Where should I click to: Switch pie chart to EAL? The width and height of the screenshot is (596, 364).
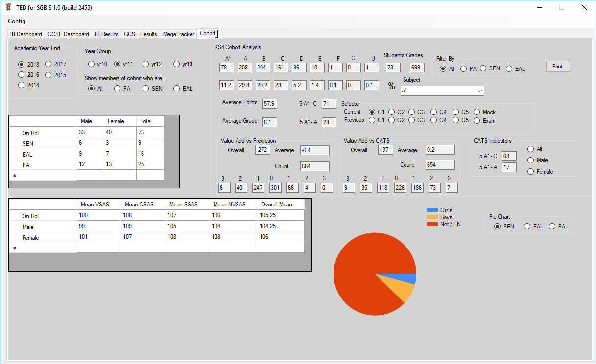click(534, 227)
